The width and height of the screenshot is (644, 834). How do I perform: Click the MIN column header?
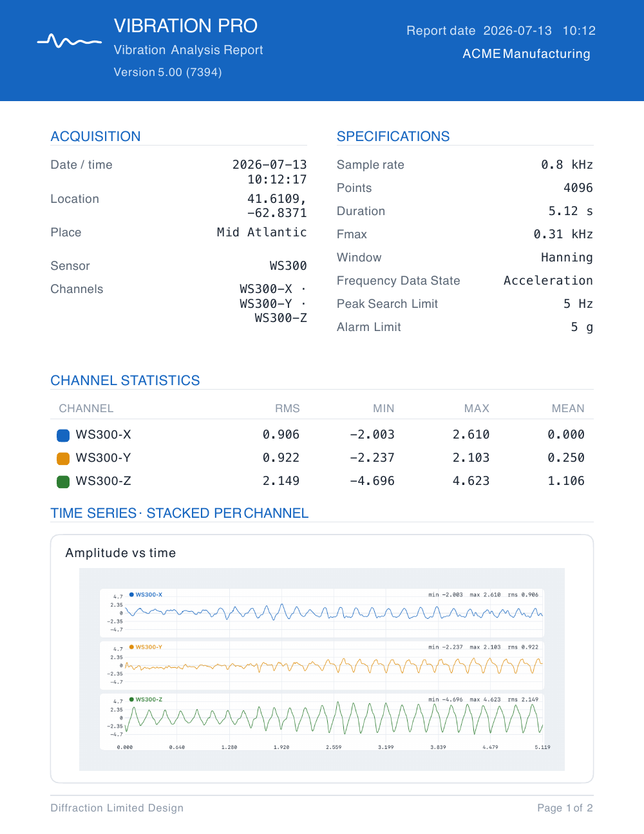[x=384, y=408]
